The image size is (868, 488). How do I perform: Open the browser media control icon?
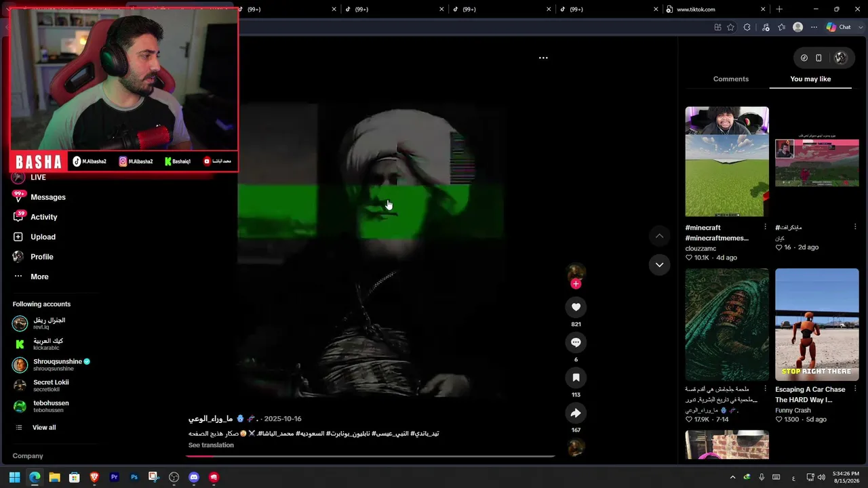pos(766,27)
